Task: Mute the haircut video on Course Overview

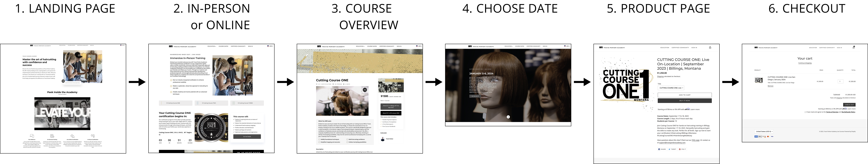Action: pyautogui.click(x=365, y=90)
